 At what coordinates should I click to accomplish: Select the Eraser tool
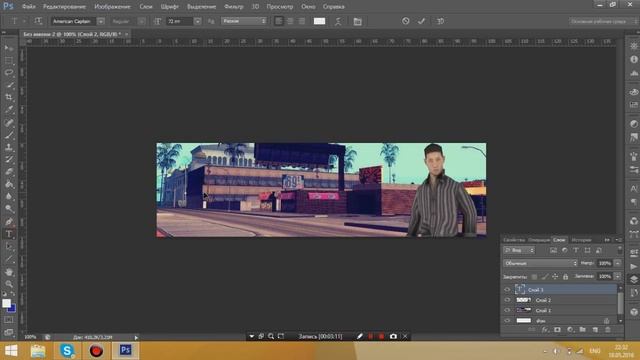coord(9,171)
